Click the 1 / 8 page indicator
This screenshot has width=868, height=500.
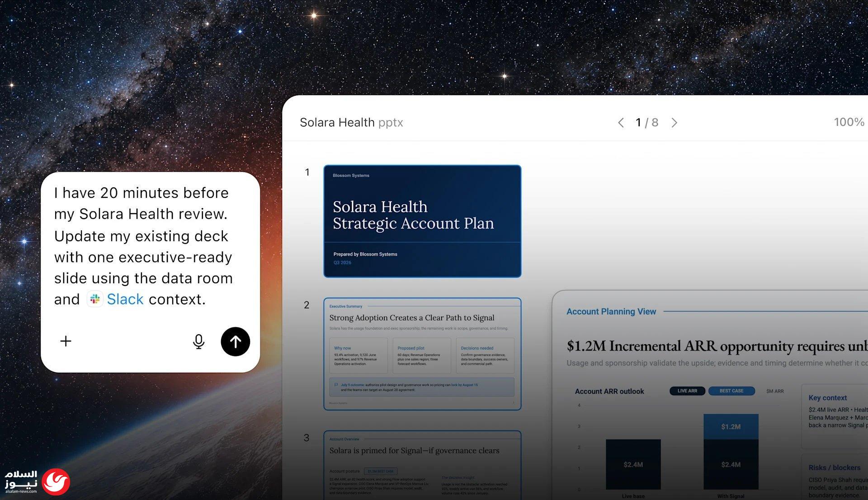[647, 122]
